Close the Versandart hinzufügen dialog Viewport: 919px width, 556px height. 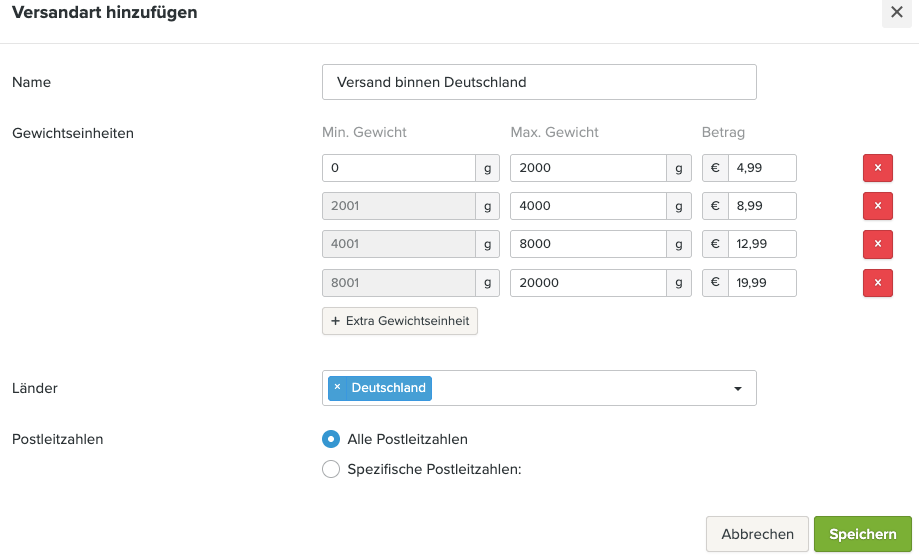point(897,12)
